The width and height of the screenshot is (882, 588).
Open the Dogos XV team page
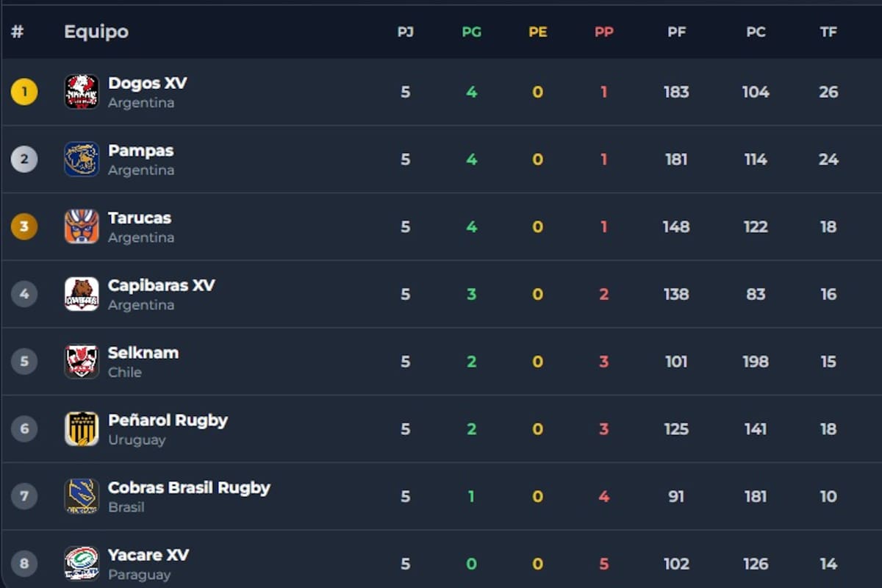(x=147, y=83)
